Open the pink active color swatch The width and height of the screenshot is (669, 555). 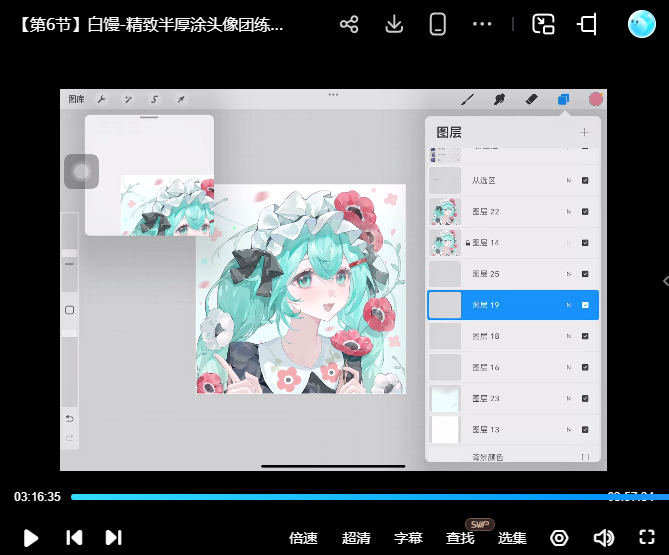[596, 99]
